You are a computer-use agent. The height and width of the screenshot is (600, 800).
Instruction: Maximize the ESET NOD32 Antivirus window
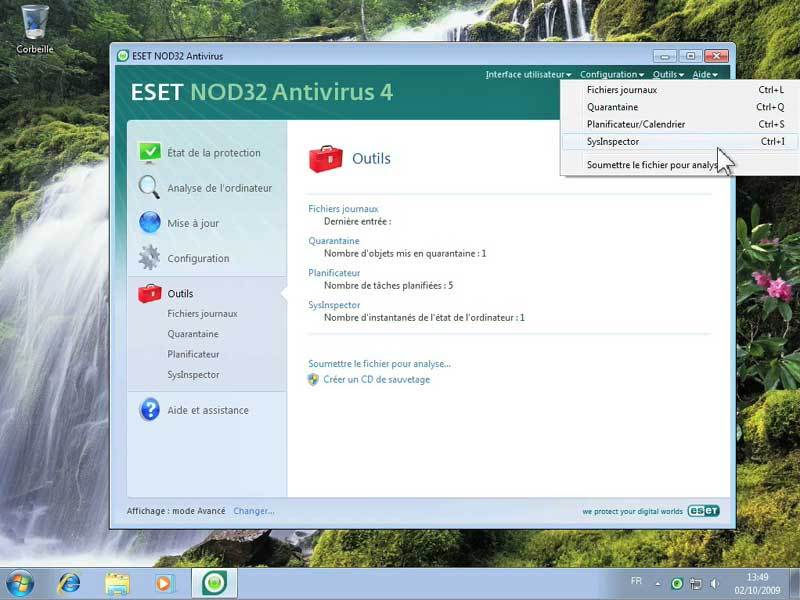point(690,56)
